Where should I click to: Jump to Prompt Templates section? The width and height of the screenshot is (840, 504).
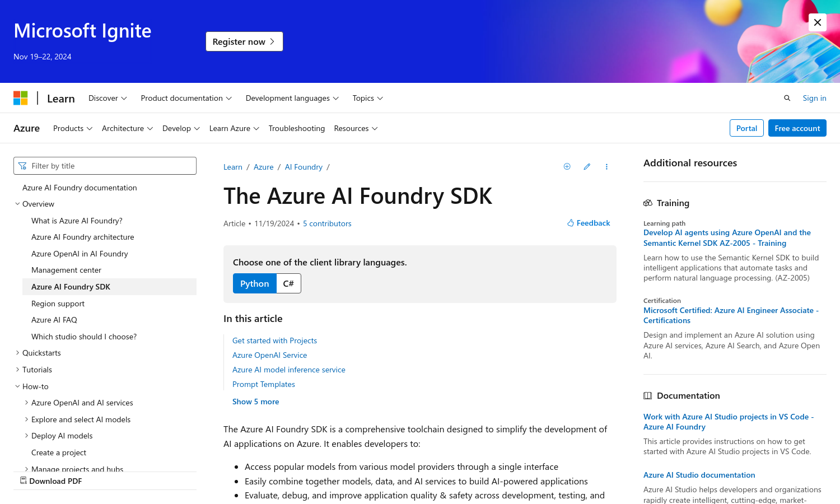264,384
